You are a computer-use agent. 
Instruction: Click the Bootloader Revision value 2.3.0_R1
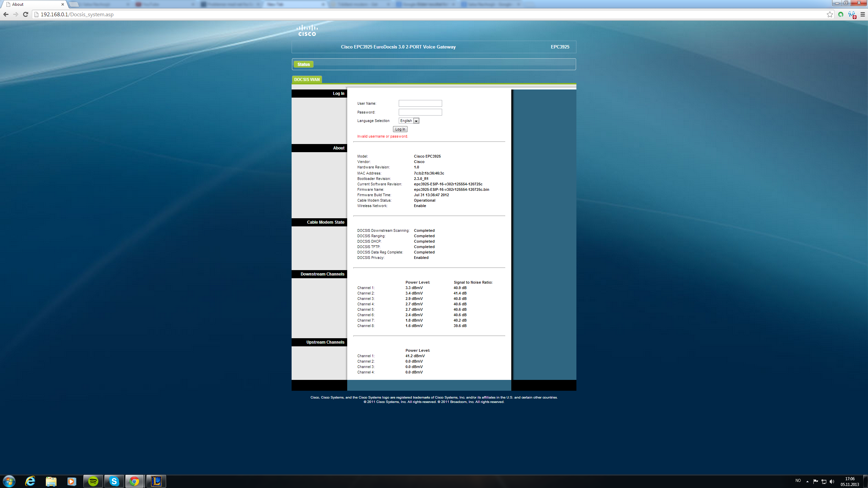[421, 179]
